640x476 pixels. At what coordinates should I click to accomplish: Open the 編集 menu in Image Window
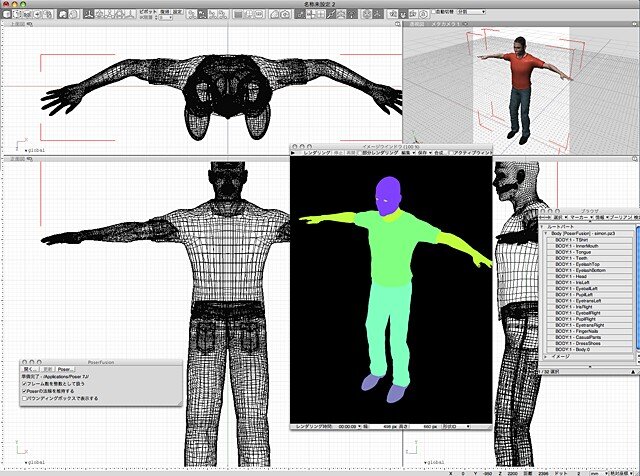[407, 152]
